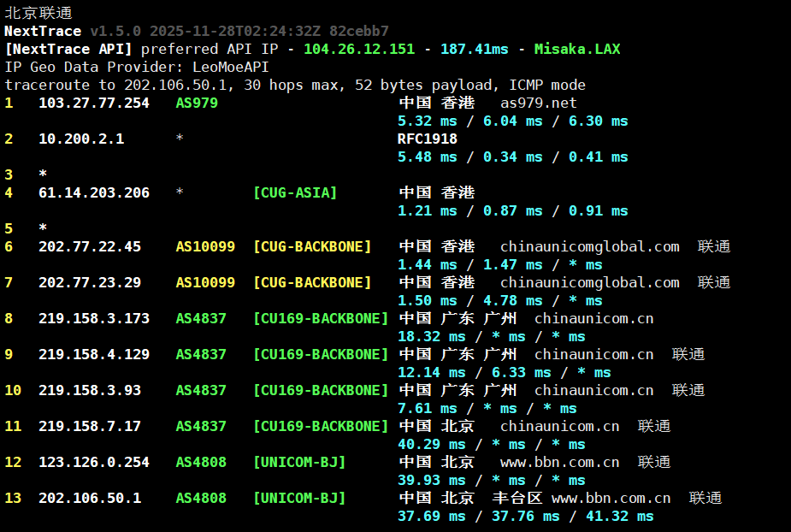
Task: Select the RFC1918 label on hop 2
Action: click(x=428, y=139)
